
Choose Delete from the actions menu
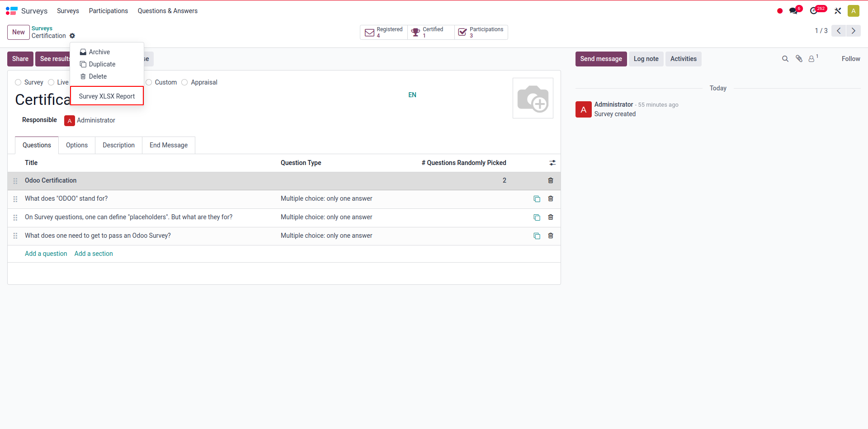(x=107, y=76)
